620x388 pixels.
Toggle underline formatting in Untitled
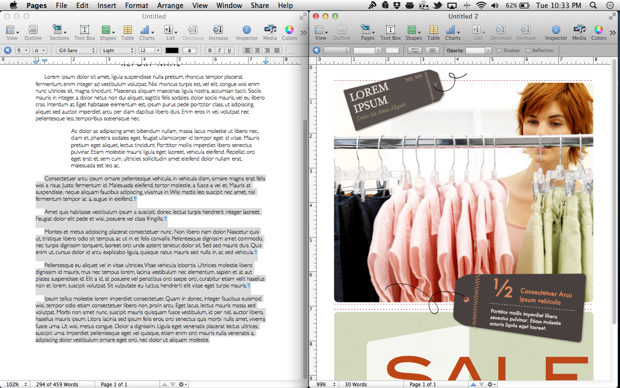[229, 50]
